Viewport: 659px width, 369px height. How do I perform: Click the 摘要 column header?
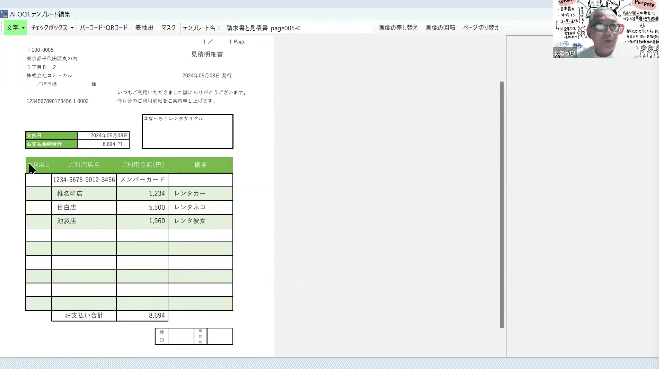pyautogui.click(x=200, y=165)
